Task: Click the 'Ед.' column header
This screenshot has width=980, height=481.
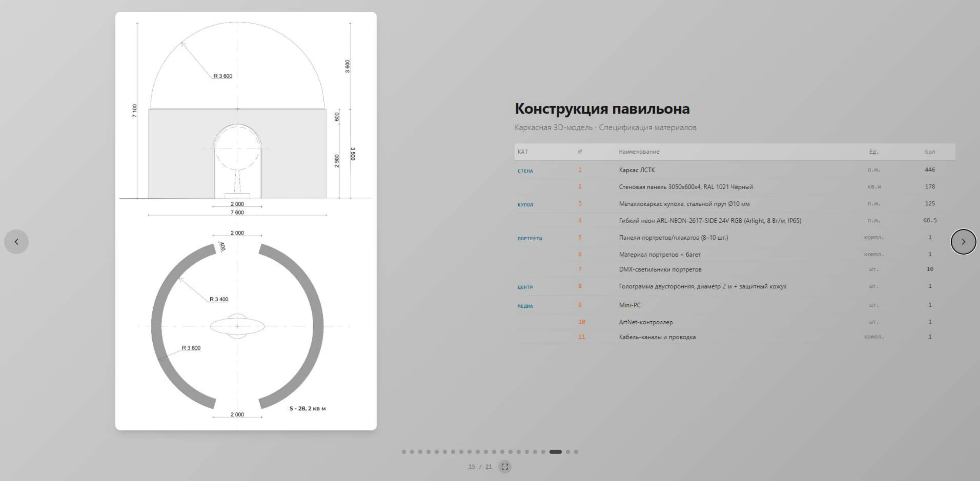Action: (x=874, y=152)
